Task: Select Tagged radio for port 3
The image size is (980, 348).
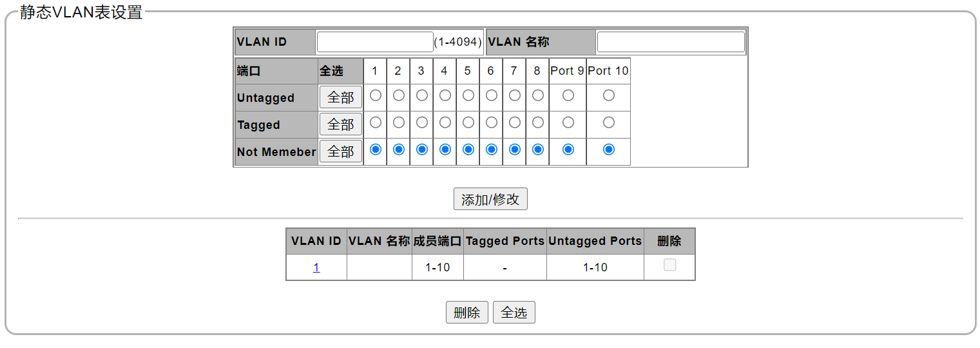Action: (x=422, y=122)
